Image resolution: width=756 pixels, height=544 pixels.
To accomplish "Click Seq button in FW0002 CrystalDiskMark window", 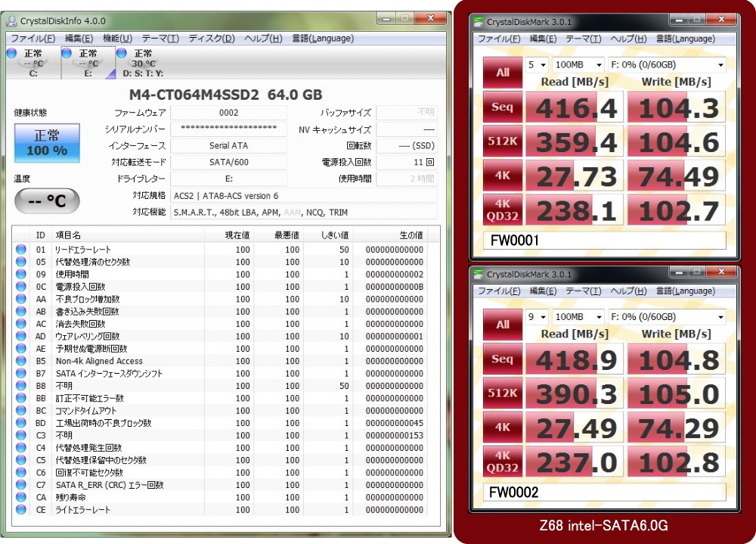I will pos(503,359).
